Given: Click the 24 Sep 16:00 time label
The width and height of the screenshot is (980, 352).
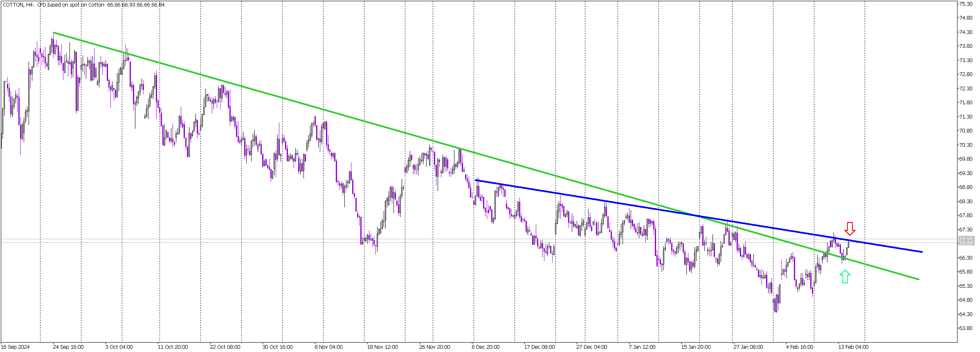Looking at the screenshot, I should tap(68, 347).
